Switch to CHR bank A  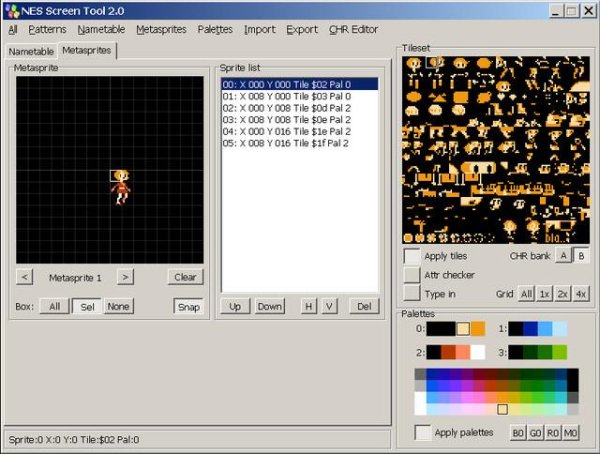pos(563,256)
